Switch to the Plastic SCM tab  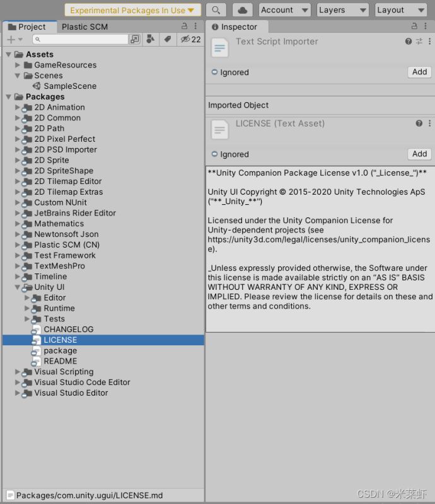pos(84,26)
